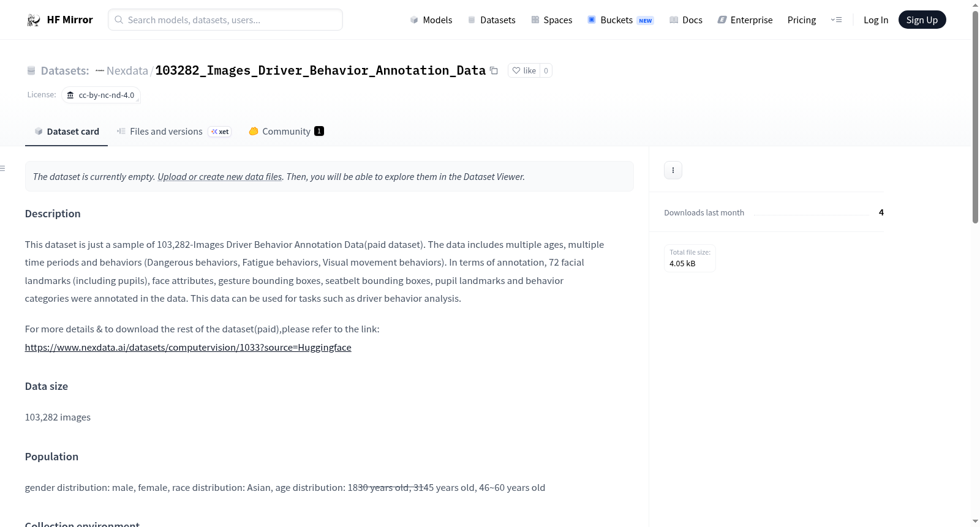Open the Nexdata owner link
The height and width of the screenshot is (527, 980).
pyautogui.click(x=127, y=70)
